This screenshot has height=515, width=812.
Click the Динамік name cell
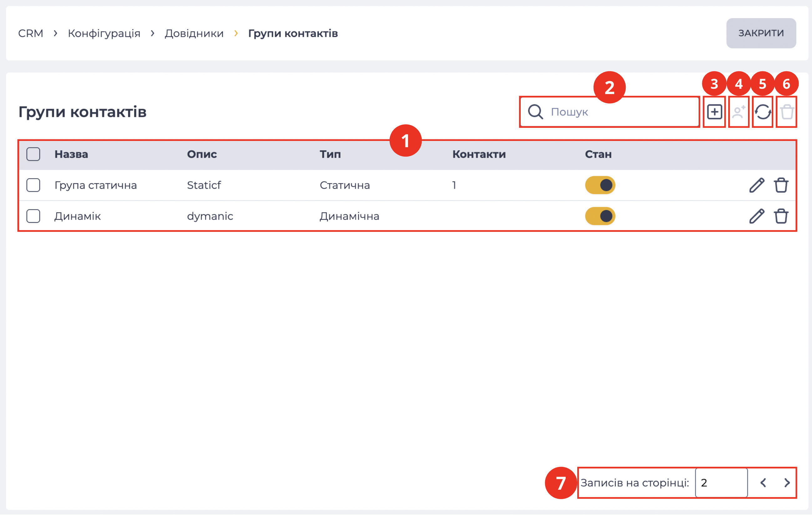78,216
